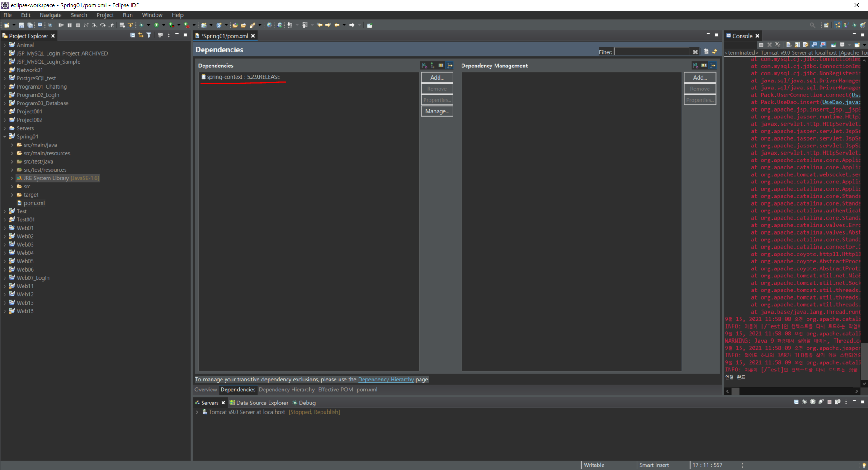Viewport: 868px width, 470px height.
Task: Collapse all in Project Explorer
Action: point(132,35)
